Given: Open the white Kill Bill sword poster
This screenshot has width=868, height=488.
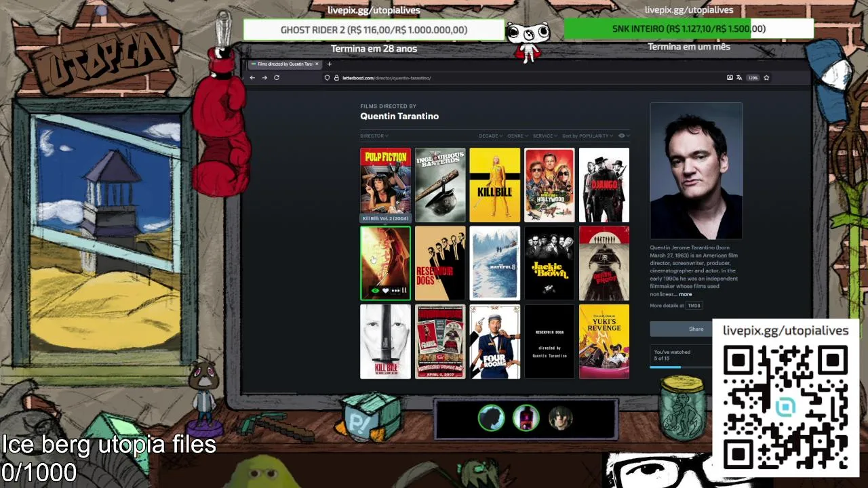Looking at the screenshot, I should coord(385,342).
